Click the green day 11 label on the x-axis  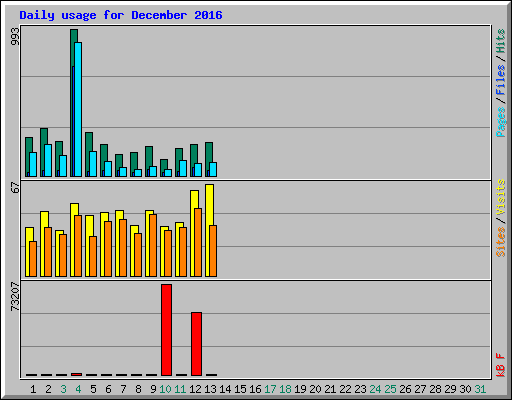coord(180,389)
